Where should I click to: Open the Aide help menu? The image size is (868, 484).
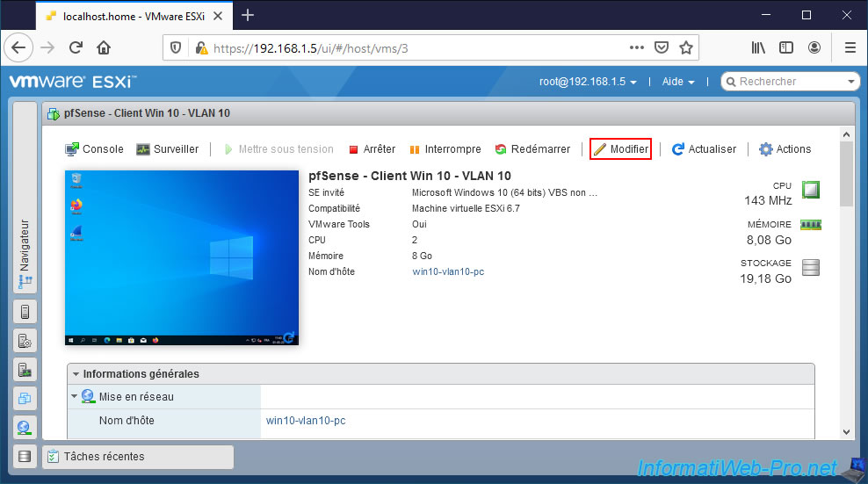coord(678,82)
